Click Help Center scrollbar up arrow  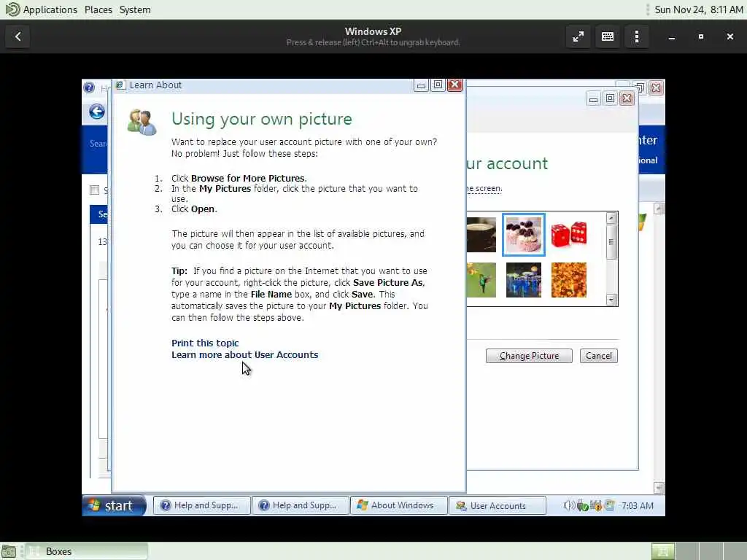659,209
